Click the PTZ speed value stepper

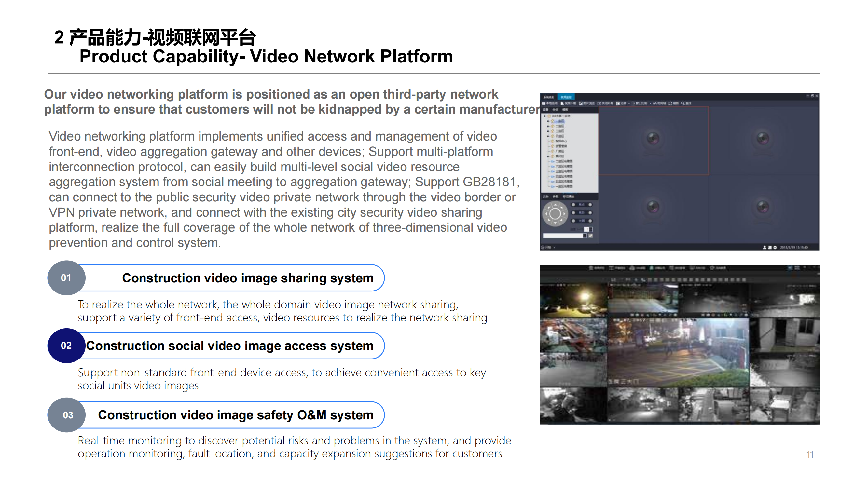(591, 229)
